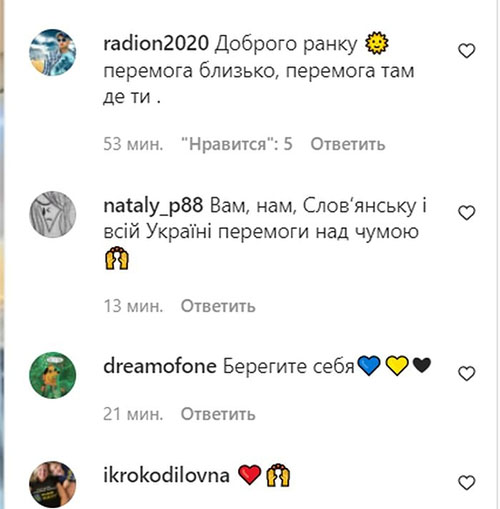Open the radion2020 username link

[x=156, y=44]
